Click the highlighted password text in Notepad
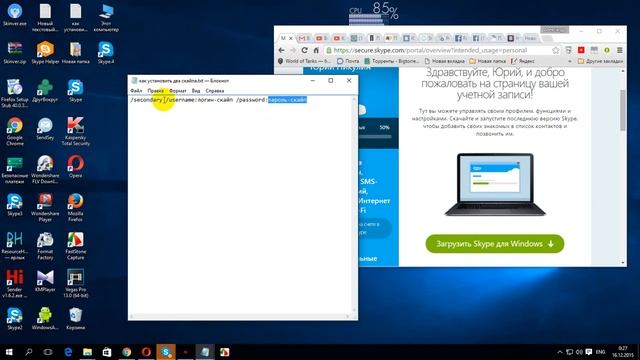 coord(287,100)
